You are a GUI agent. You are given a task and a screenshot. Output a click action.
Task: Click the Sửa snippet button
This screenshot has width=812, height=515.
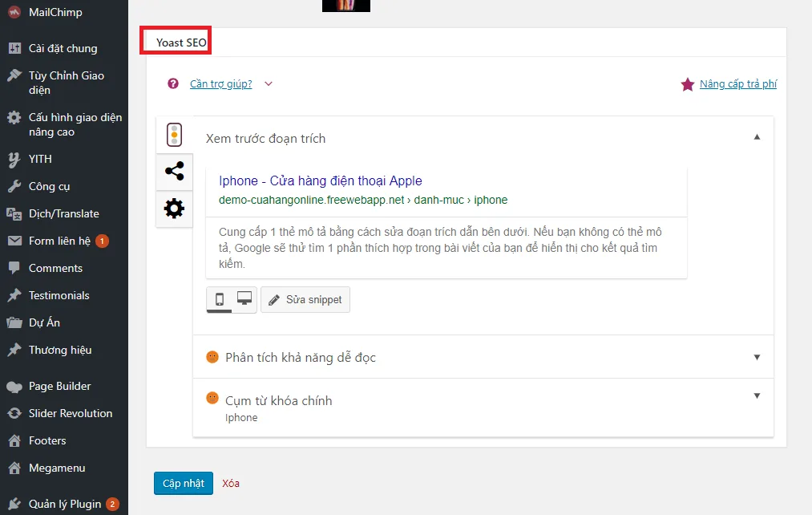pos(305,299)
